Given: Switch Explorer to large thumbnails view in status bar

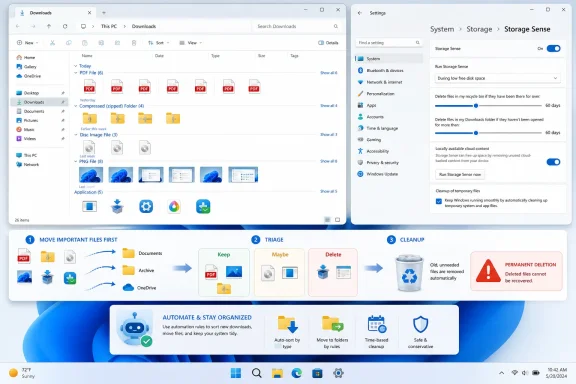Looking at the screenshot, I should (337, 220).
